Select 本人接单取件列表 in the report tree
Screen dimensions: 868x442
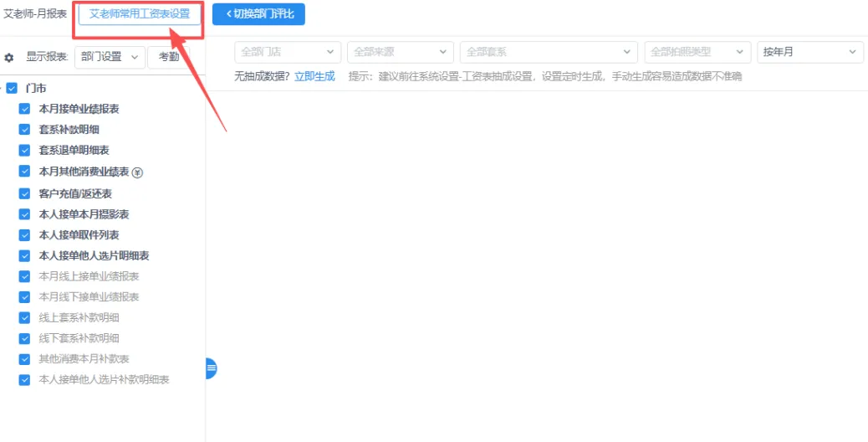tap(79, 235)
